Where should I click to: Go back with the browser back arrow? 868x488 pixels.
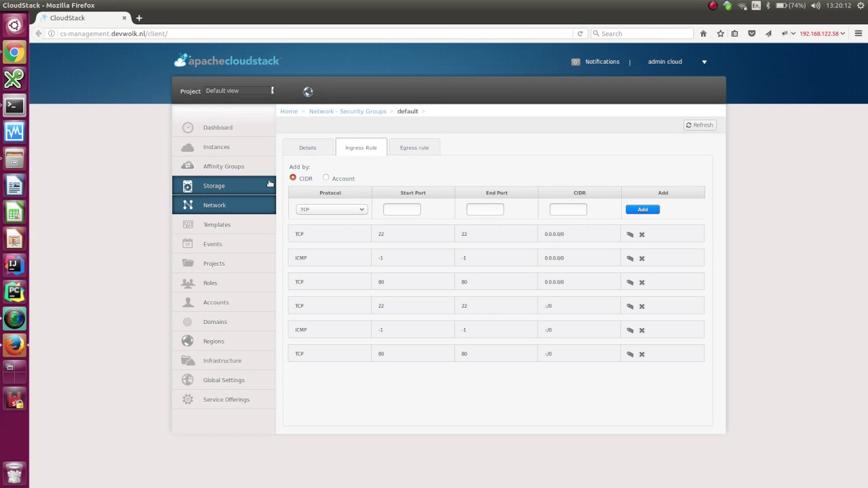38,33
